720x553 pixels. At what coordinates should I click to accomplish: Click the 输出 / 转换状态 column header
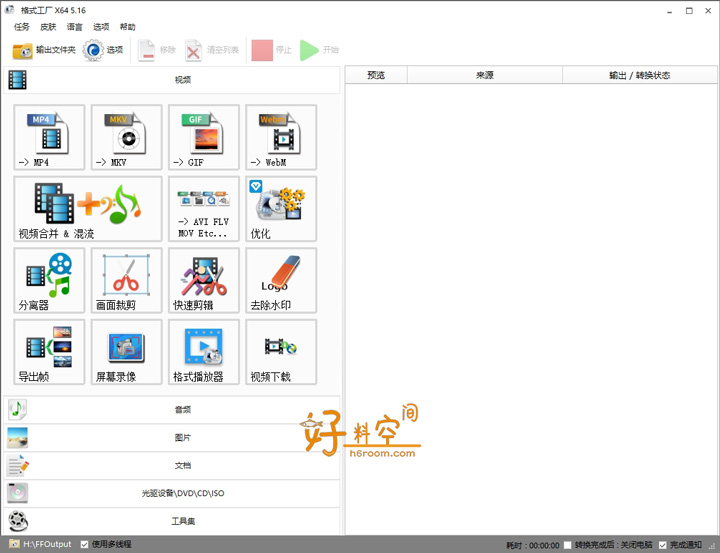pyautogui.click(x=640, y=75)
